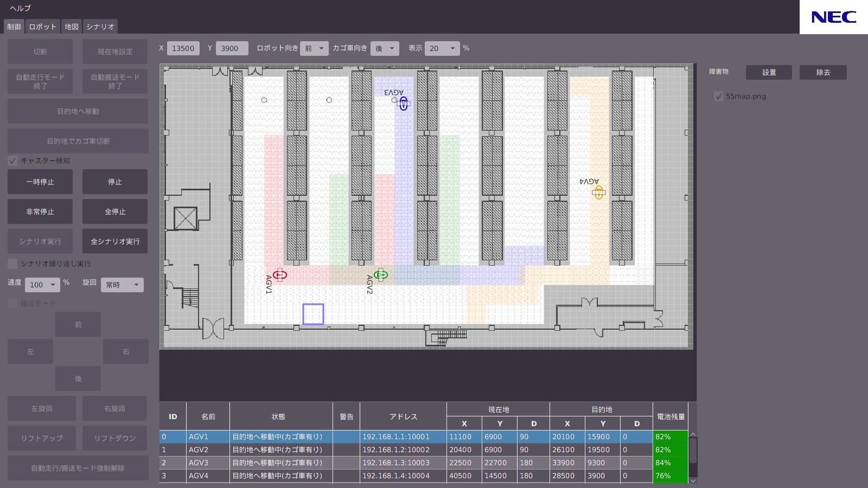Click the 全シナリオ実行 button
Viewport: 868px width, 488px height.
point(115,241)
